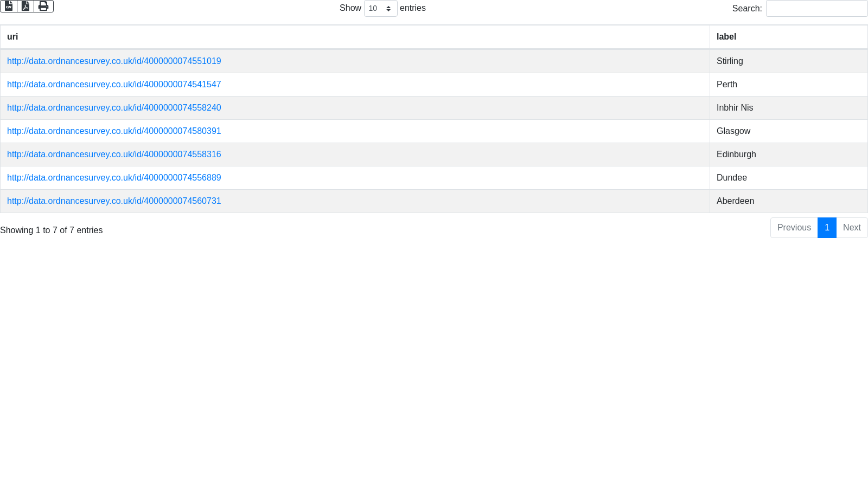Open the Edinburgh URI link
The height and width of the screenshot is (488, 868).
point(114,155)
